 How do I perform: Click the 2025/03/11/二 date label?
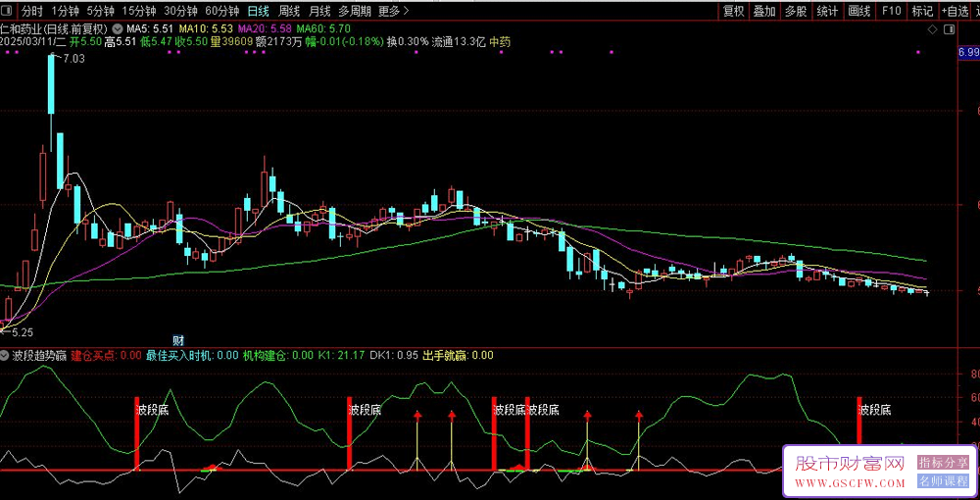[32, 42]
